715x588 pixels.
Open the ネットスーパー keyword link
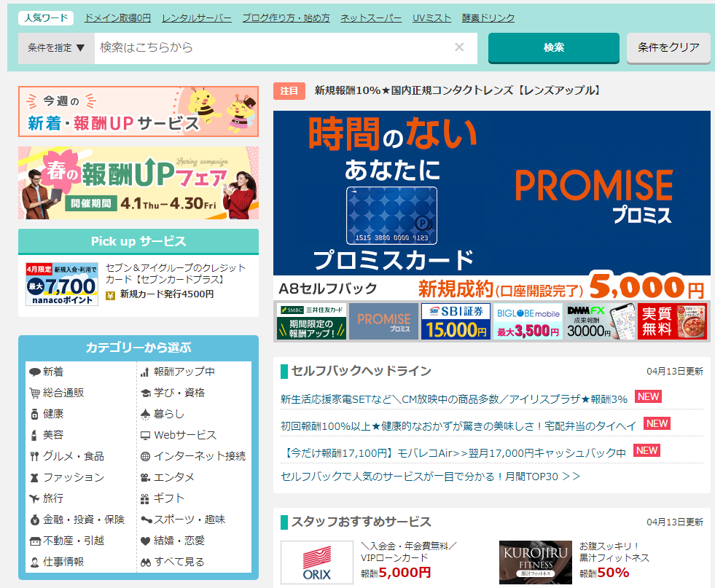click(x=371, y=17)
